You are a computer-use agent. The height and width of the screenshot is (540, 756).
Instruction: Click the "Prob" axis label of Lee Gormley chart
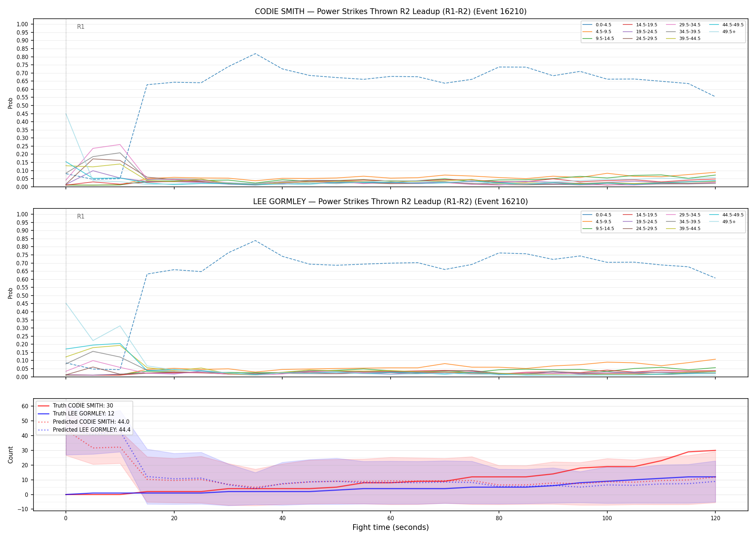[10, 293]
